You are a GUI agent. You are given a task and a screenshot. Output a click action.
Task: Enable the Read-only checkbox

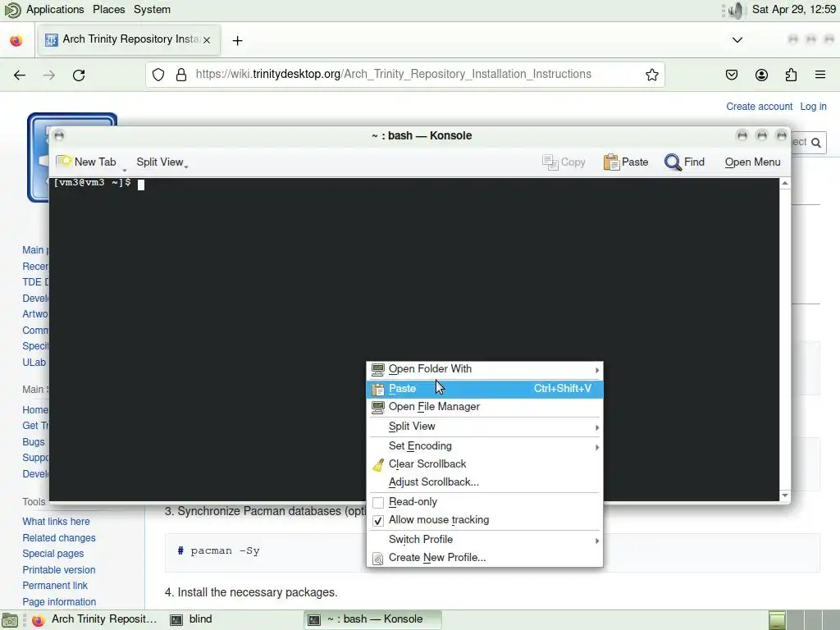[378, 502]
